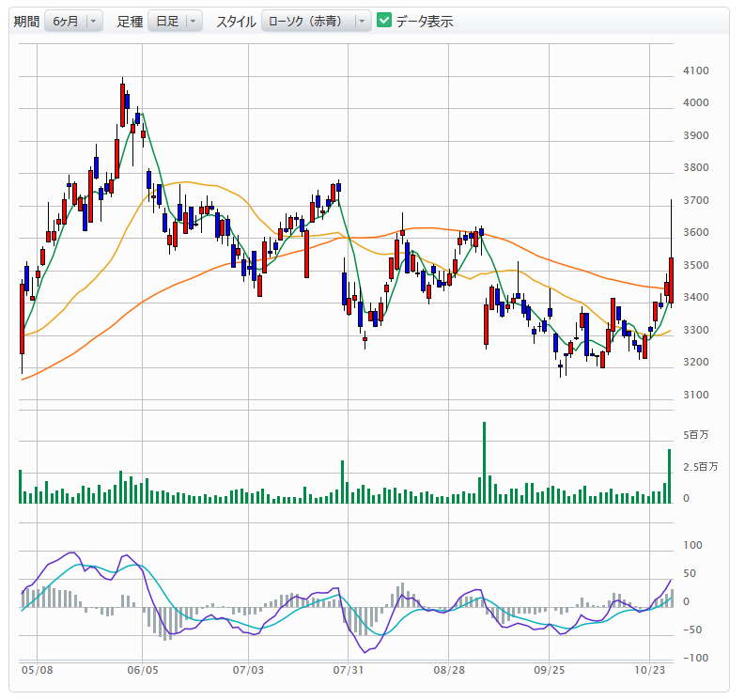Click the arrow beside ローソク(赤青)
This screenshot has width=745, height=700.
point(362,21)
